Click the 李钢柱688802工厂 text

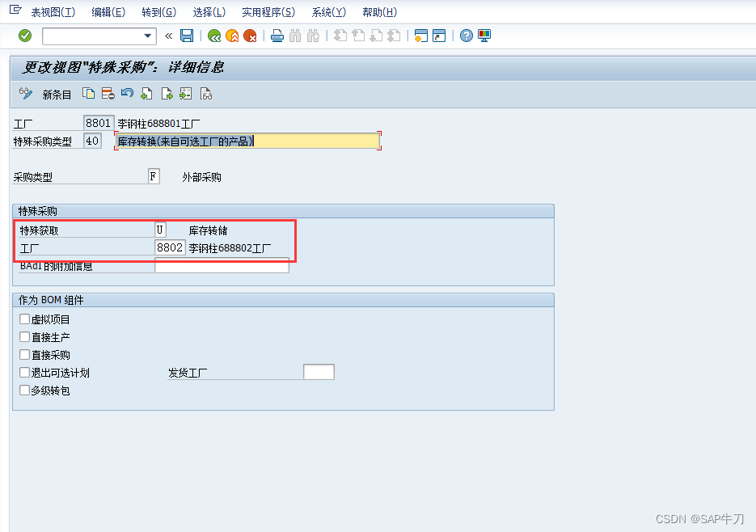(x=230, y=248)
